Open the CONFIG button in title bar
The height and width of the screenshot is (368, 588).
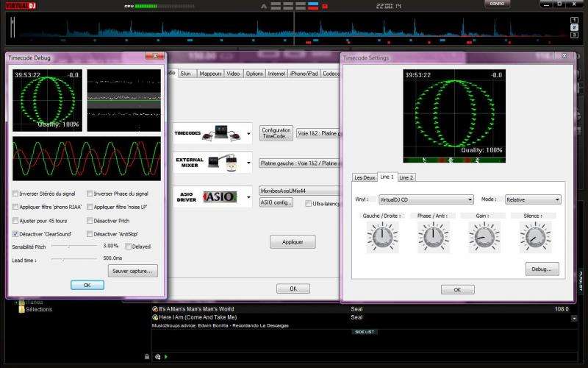497,4
